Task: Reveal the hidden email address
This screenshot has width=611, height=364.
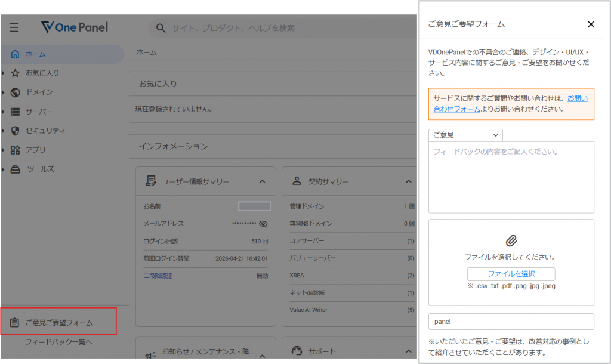Action: pos(263,224)
